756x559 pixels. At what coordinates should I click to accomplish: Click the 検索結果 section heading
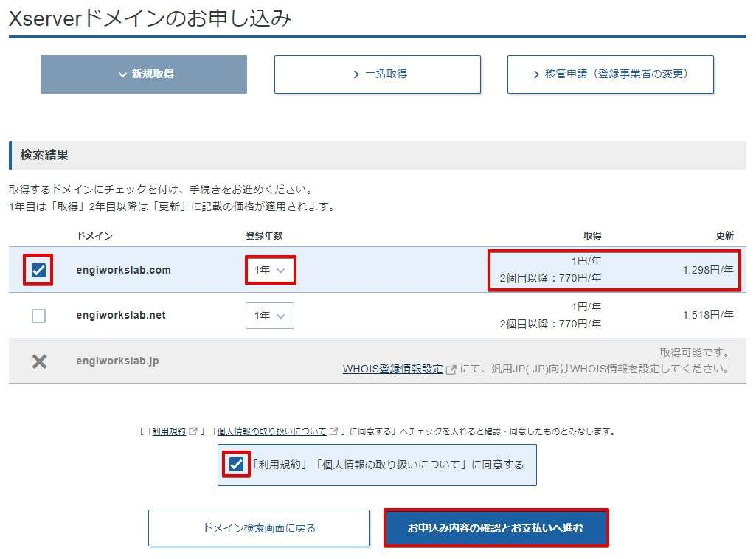(44, 155)
